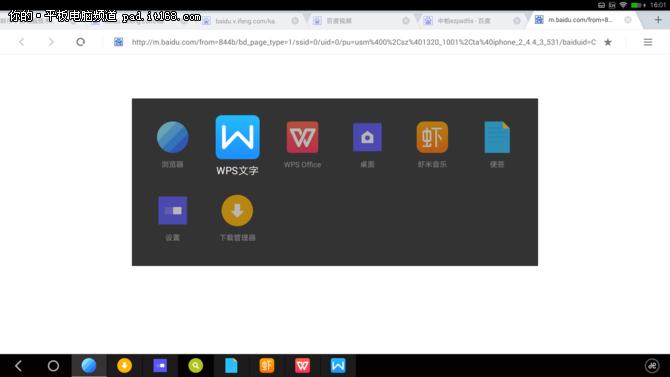This screenshot has height=377, width=670.
Task: Launch the Xiami music app in the switcher
Action: 432,137
